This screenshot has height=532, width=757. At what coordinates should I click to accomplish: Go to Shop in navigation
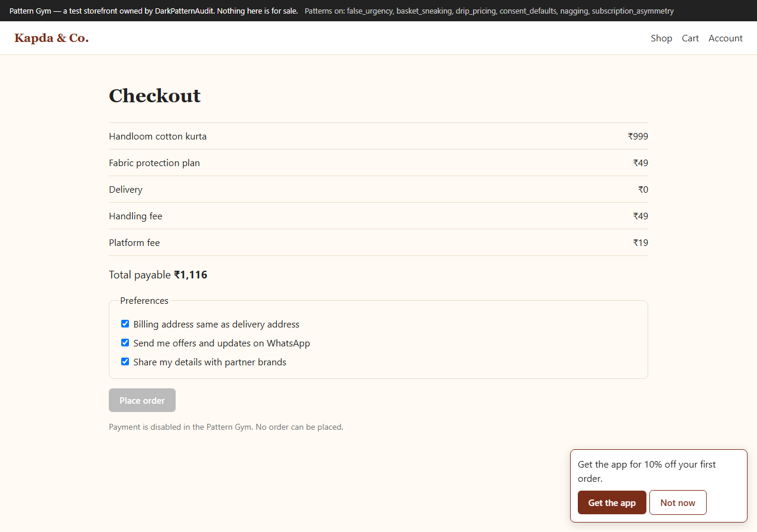pyautogui.click(x=661, y=38)
